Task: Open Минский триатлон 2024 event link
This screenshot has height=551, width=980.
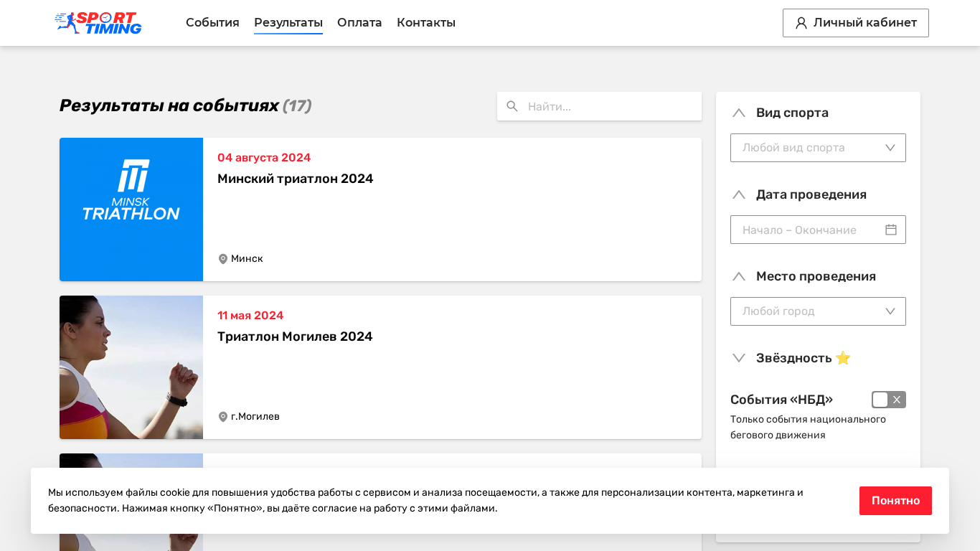Action: tap(296, 179)
